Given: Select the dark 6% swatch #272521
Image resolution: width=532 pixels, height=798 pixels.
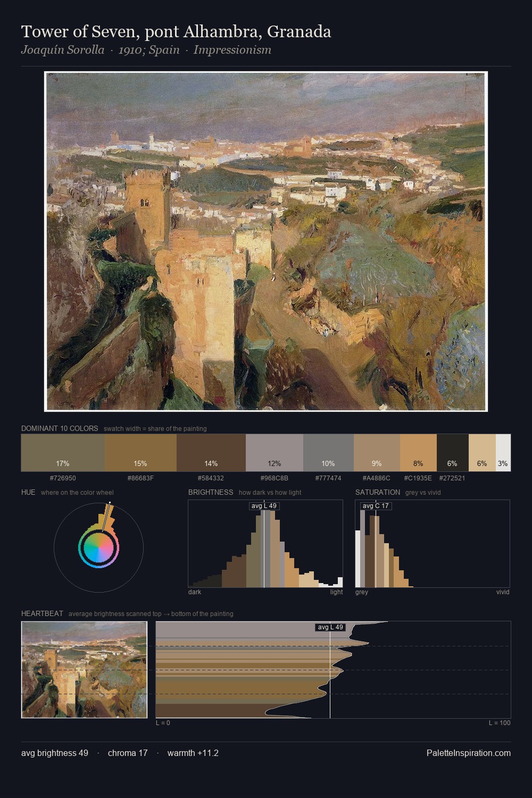Looking at the screenshot, I should (x=453, y=453).
